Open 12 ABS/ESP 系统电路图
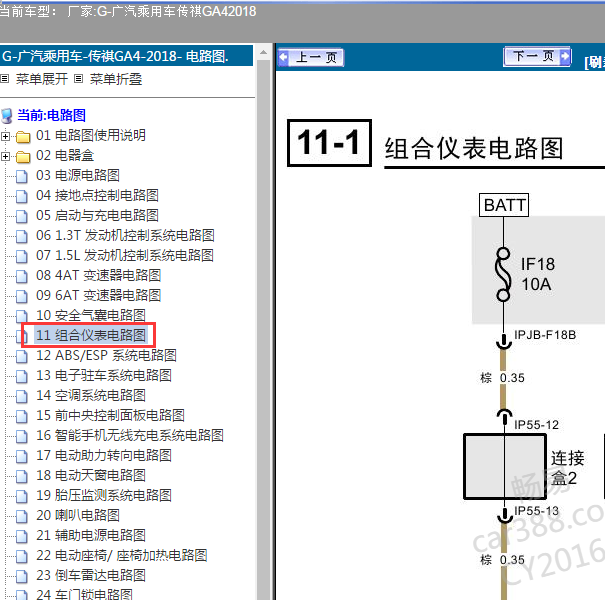This screenshot has height=600, width=605. pos(106,355)
